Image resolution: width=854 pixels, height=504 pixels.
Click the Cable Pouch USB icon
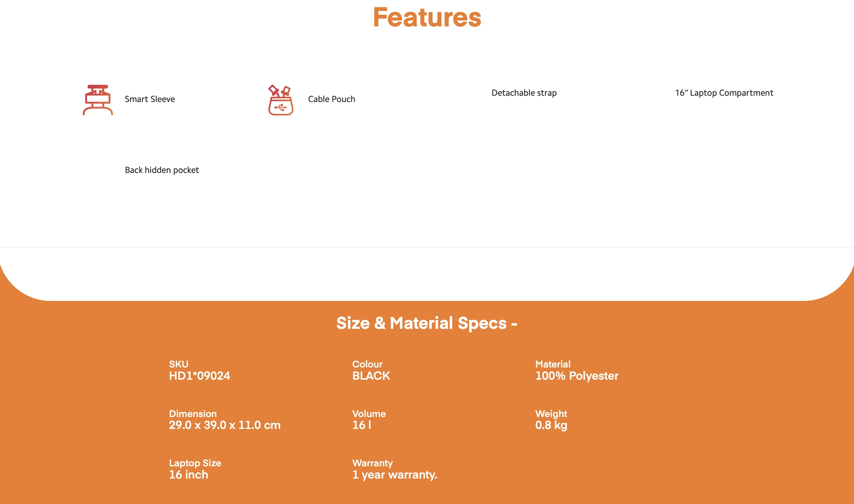click(281, 100)
